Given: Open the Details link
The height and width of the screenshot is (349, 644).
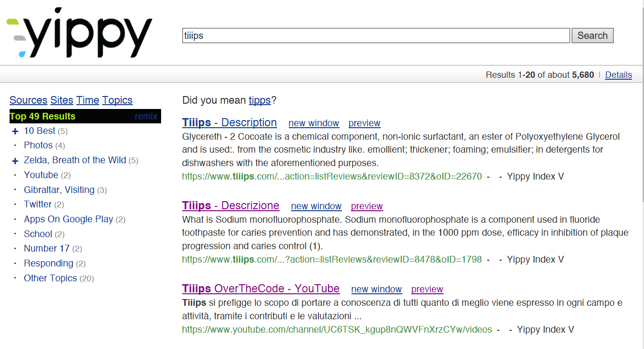Looking at the screenshot, I should [618, 75].
